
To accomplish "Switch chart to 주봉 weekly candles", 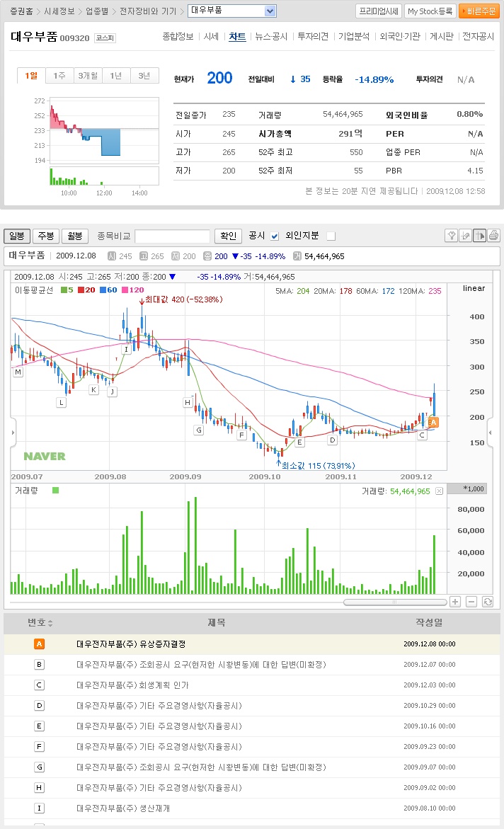I will pyautogui.click(x=46, y=236).
